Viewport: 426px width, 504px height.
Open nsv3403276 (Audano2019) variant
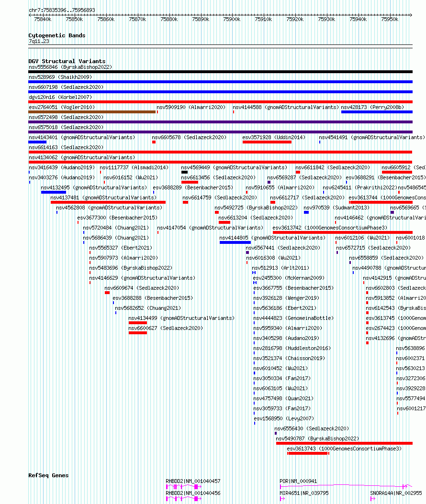point(62,177)
